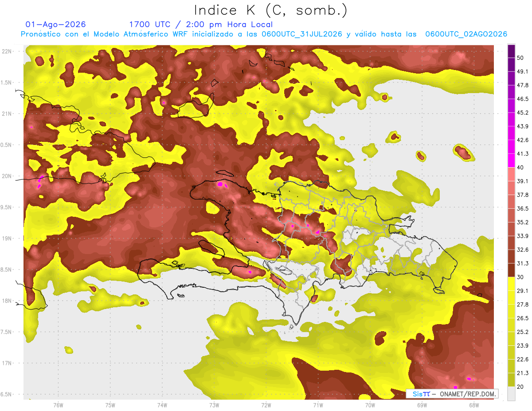Click the longitude label "70W"
The image size is (532, 411).
370,405
